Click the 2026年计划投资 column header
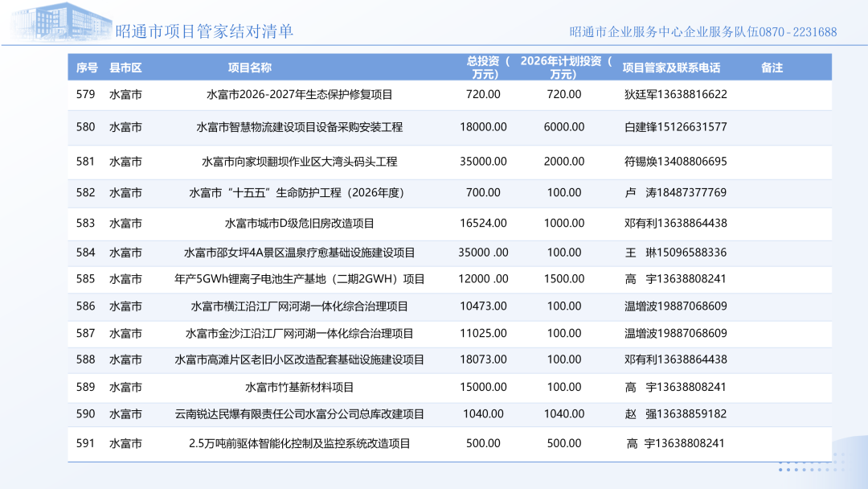This screenshot has width=868, height=489. point(566,68)
